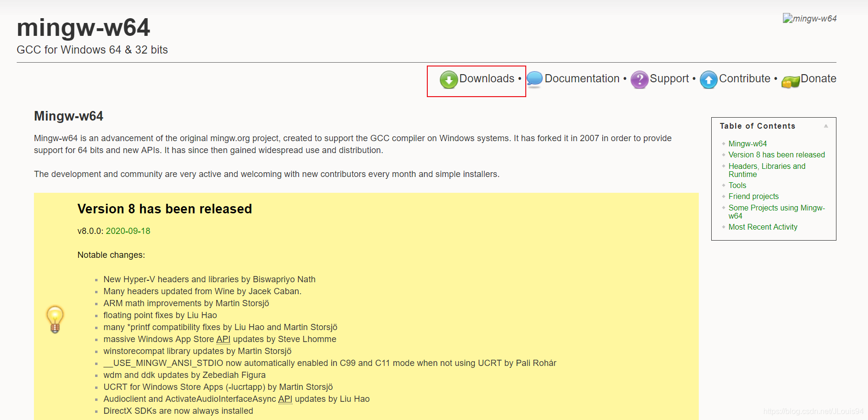This screenshot has height=420, width=868.
Task: Jump to Headers, Libraries and Runtime section
Action: click(x=767, y=170)
